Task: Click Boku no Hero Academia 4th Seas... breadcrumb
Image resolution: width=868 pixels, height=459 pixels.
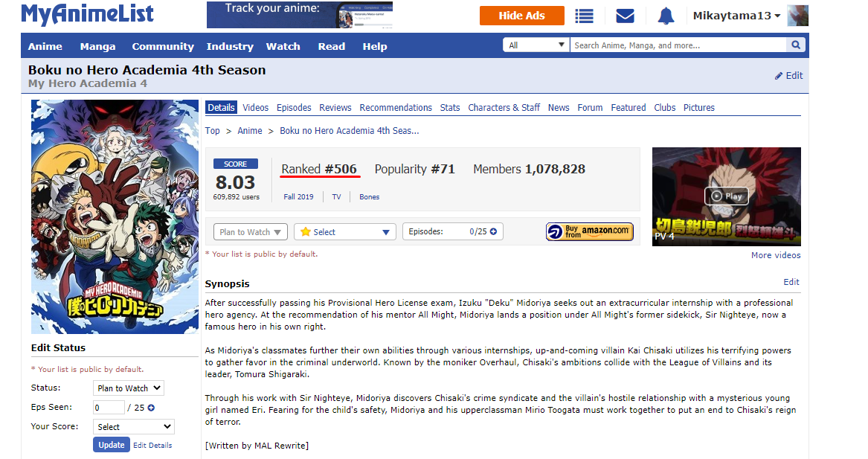Action: (350, 131)
